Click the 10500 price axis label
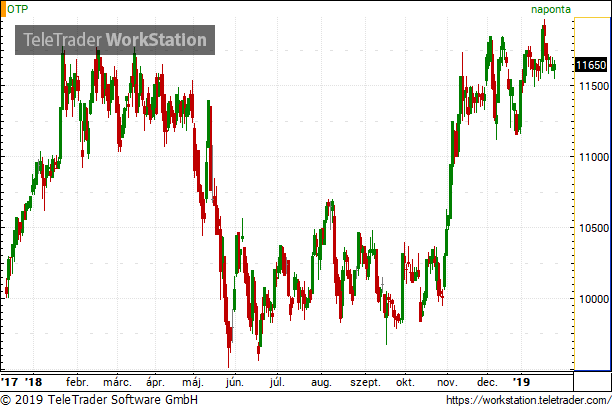This screenshot has height=409, width=612. pyautogui.click(x=594, y=228)
